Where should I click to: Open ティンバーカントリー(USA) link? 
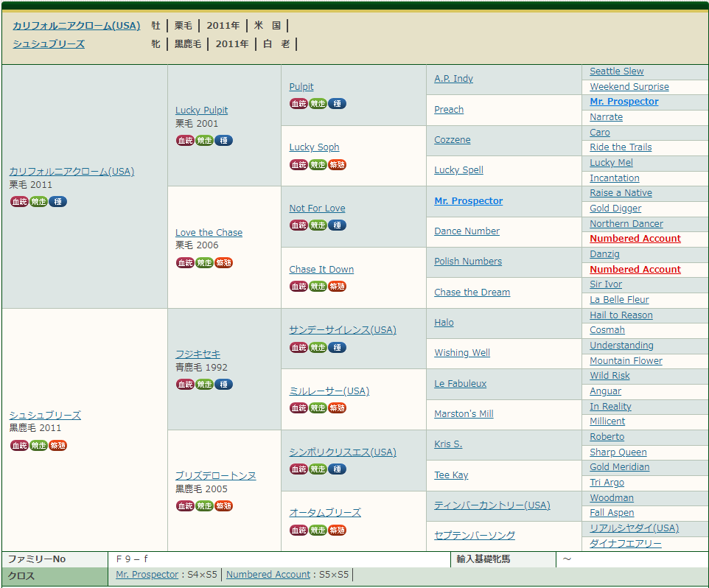pyautogui.click(x=492, y=505)
